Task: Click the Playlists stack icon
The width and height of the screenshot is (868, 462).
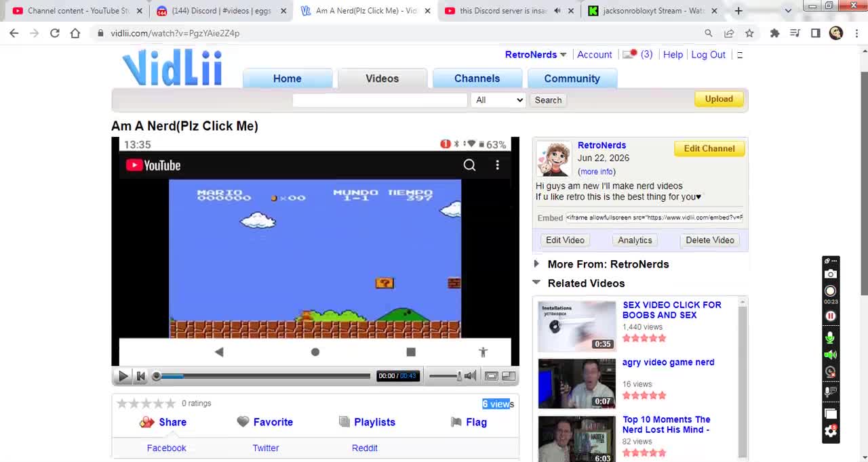Action: tap(344, 422)
